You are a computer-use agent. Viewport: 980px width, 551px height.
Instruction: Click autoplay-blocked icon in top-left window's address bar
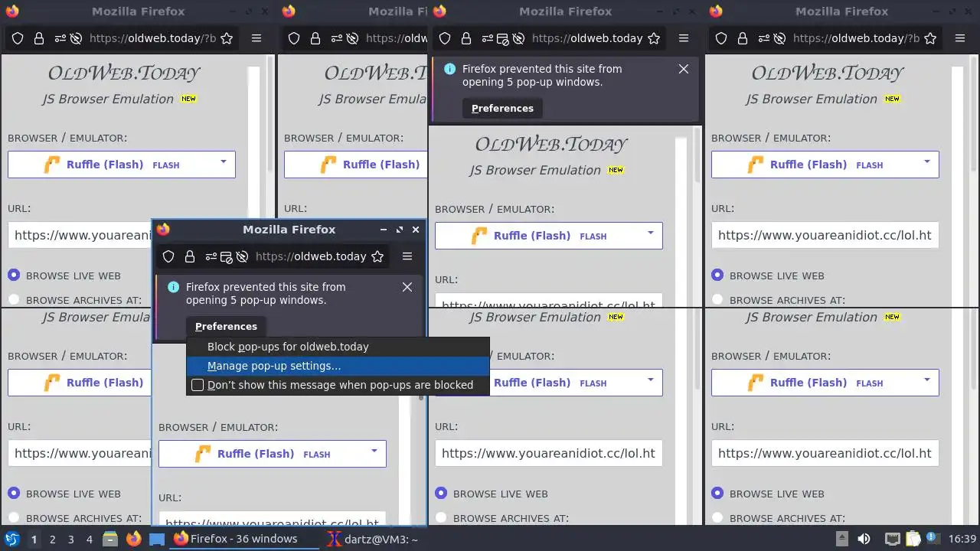(x=76, y=38)
